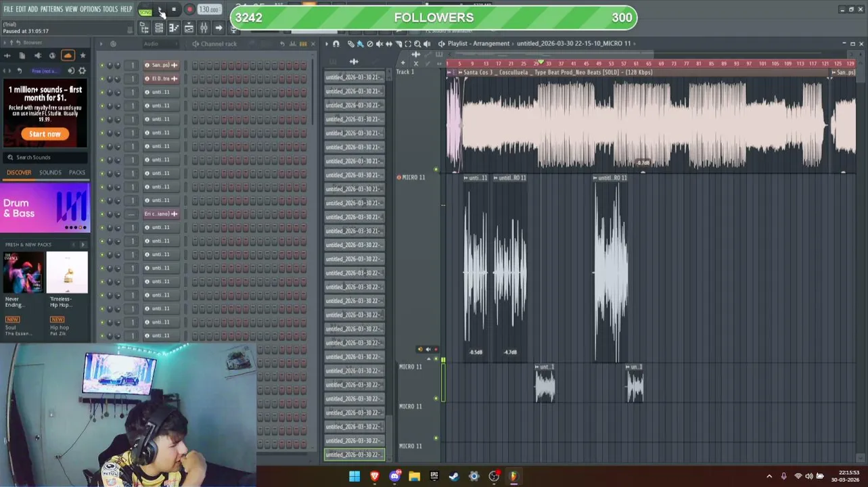Open the Playlist options menu arrow

pos(327,43)
